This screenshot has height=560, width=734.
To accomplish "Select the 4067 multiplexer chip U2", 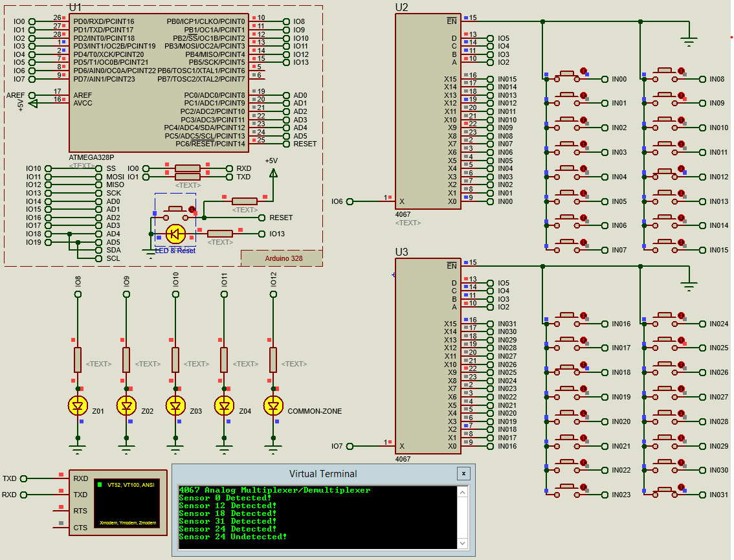I will [x=427, y=110].
